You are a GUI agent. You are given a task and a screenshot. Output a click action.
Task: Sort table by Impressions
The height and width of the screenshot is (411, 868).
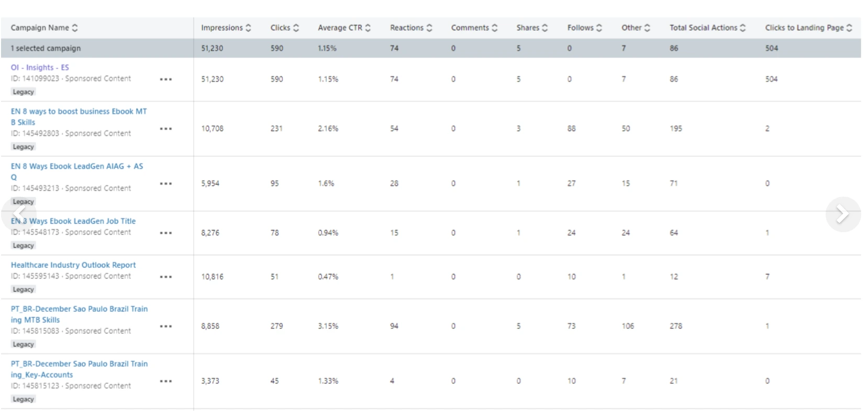[x=226, y=28]
